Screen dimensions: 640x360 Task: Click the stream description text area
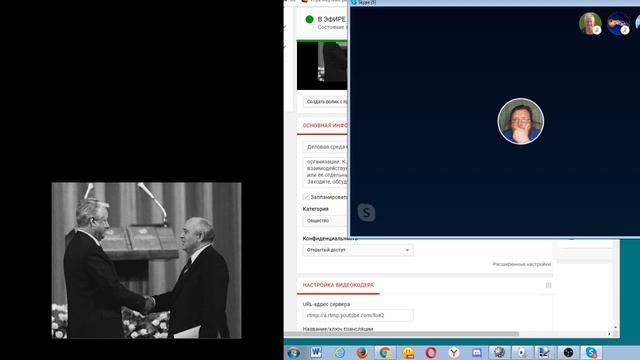(x=325, y=172)
